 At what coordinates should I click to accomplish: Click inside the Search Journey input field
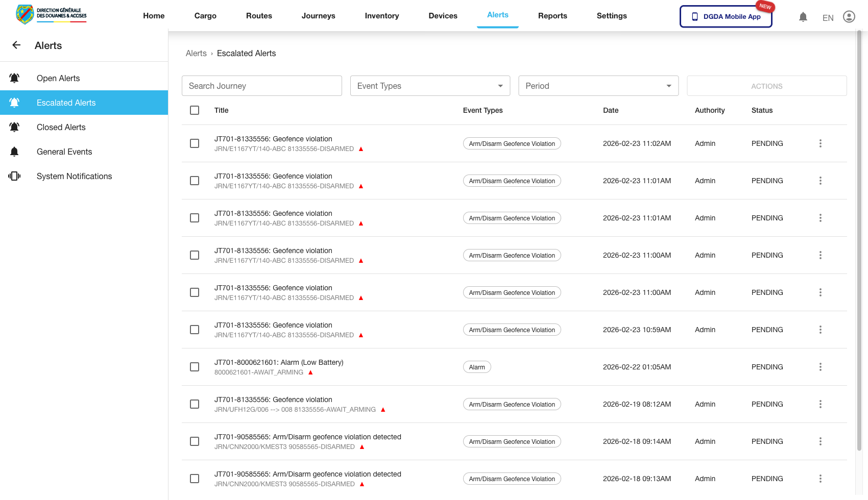pos(261,86)
